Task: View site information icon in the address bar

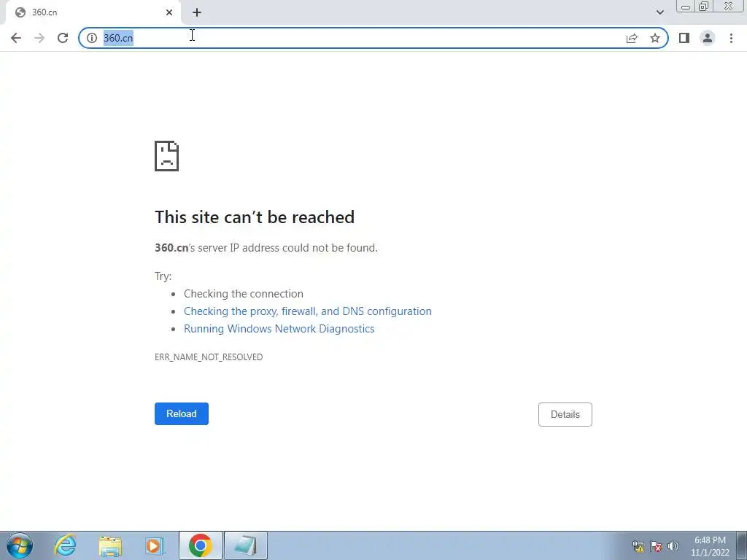Action: pyautogui.click(x=92, y=38)
